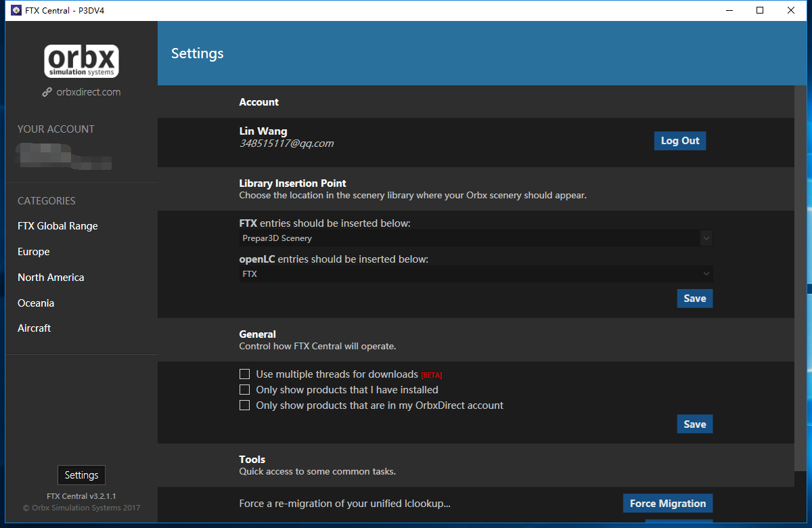This screenshot has height=528, width=812.
Task: Open the FTX Global Range category
Action: pos(58,226)
